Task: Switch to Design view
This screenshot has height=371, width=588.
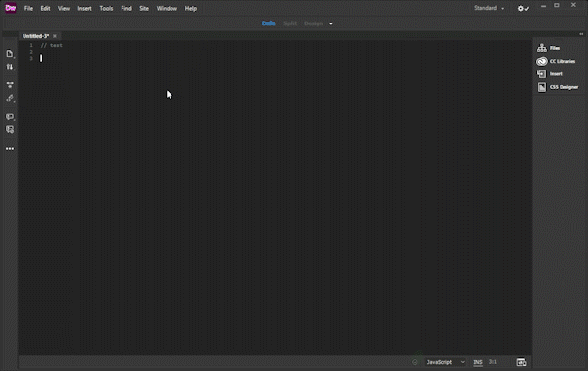Action: coord(314,23)
